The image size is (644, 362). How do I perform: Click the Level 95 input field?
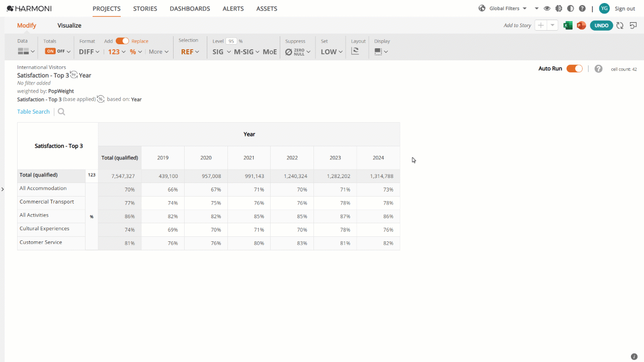231,41
